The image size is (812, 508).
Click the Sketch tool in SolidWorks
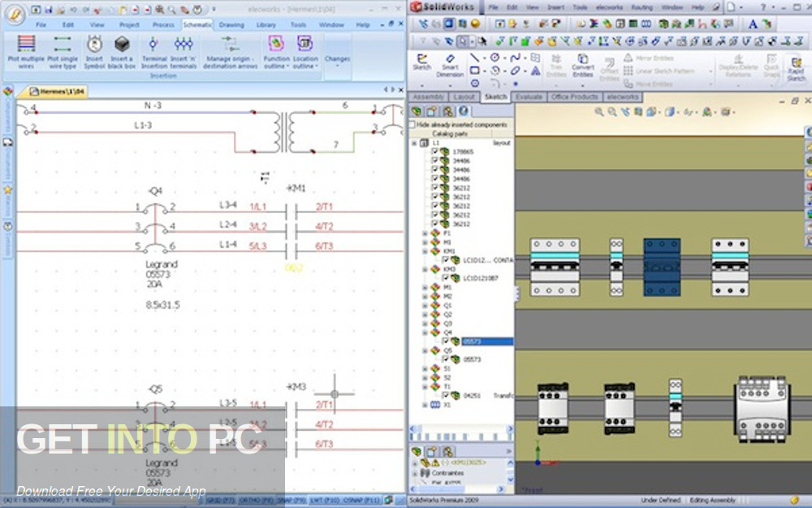click(x=422, y=63)
